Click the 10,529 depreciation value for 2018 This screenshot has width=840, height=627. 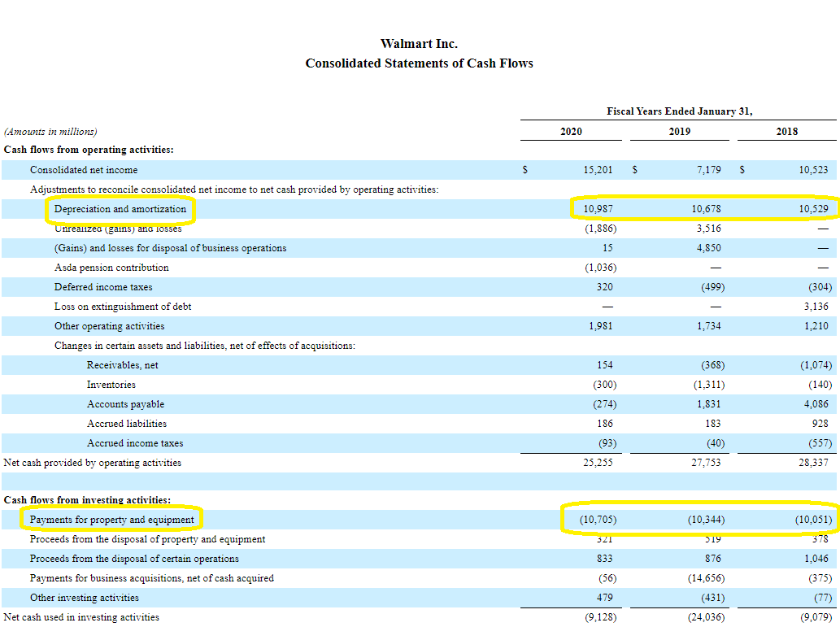point(813,209)
